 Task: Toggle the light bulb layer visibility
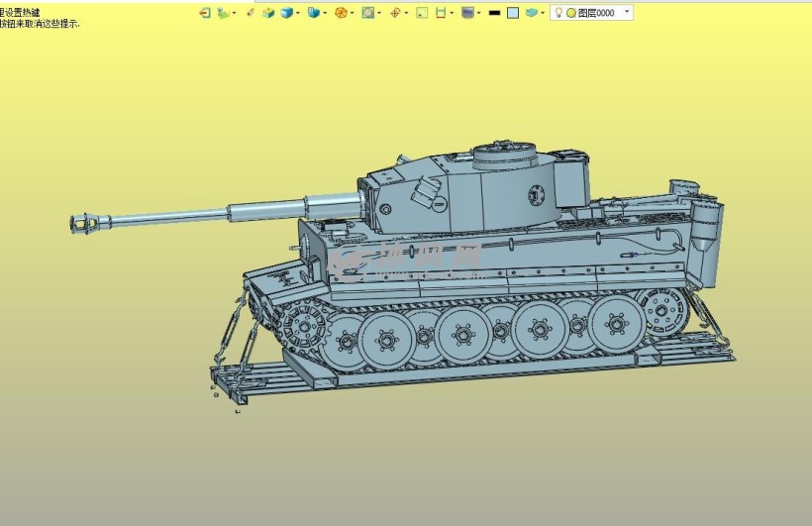point(558,13)
